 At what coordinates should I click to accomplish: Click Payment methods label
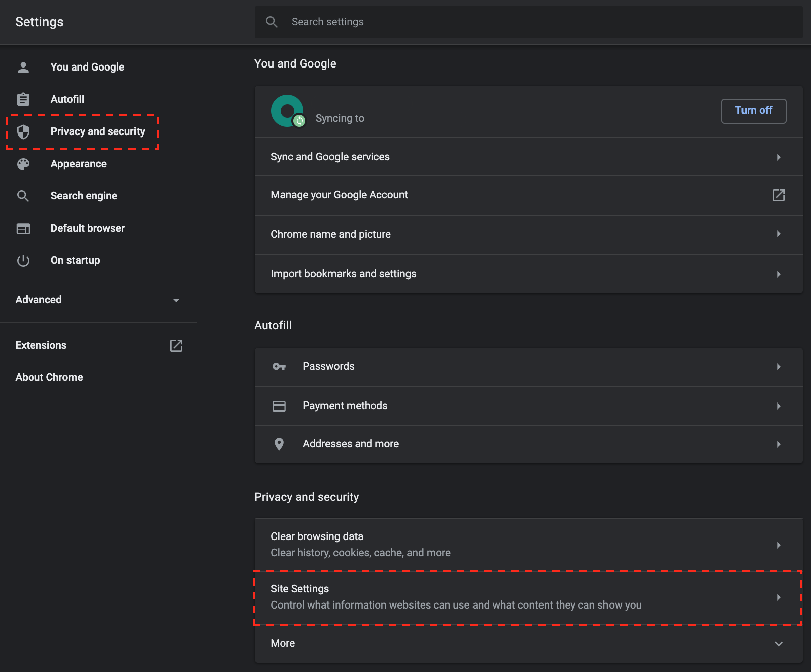tap(345, 406)
